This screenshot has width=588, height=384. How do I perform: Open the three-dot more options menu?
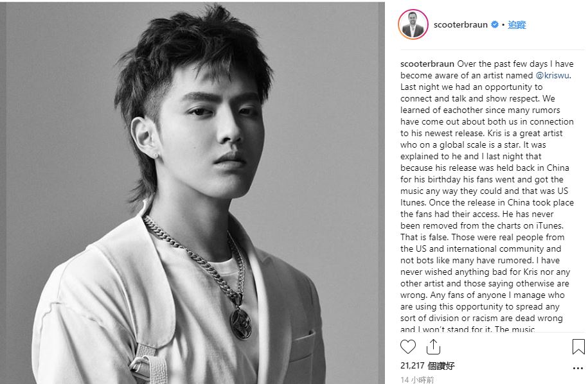[578, 368]
